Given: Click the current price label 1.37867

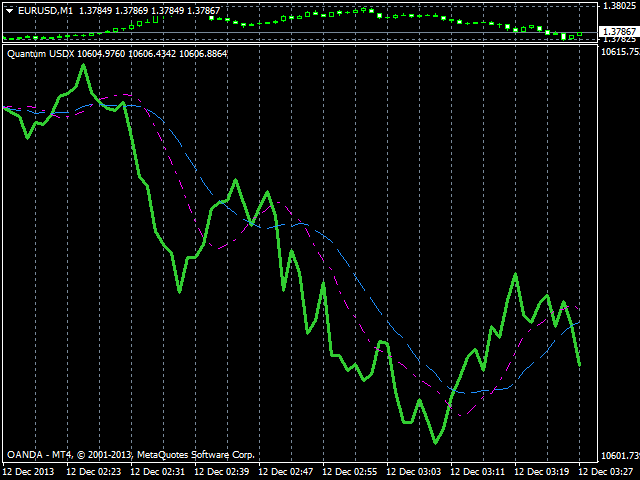Looking at the screenshot, I should (x=615, y=32).
